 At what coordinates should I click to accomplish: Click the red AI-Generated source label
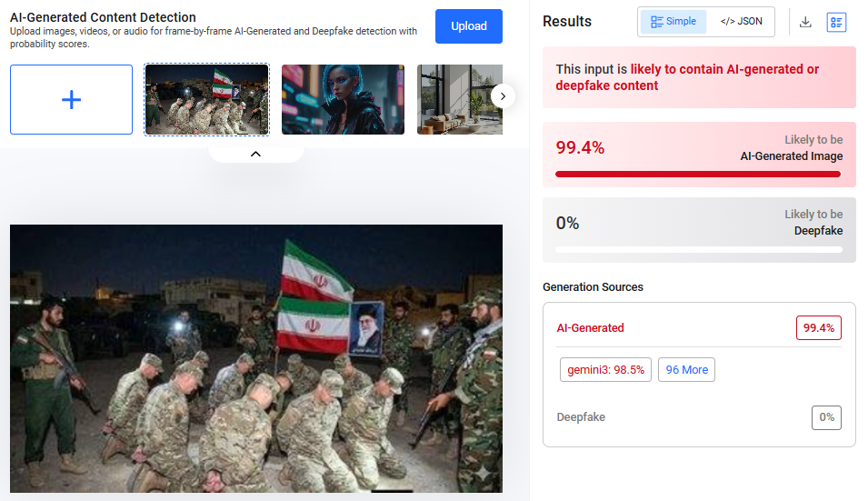(590, 328)
